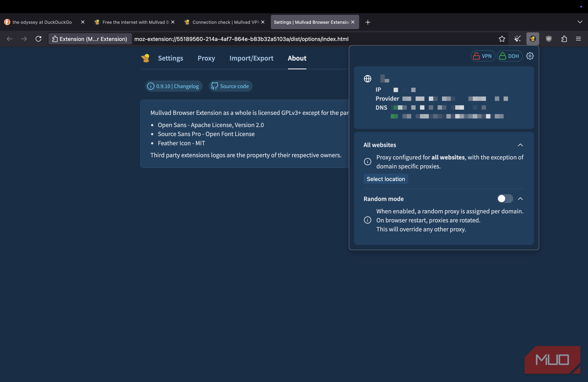Collapse the Random mode section
This screenshot has height=382, width=588.
pyautogui.click(x=520, y=199)
